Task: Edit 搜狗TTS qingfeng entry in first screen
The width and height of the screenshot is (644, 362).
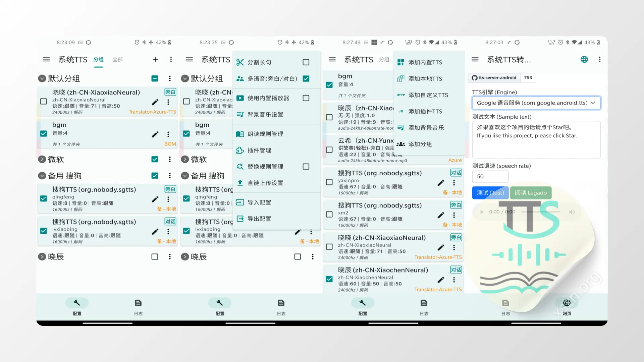Action: [155, 199]
